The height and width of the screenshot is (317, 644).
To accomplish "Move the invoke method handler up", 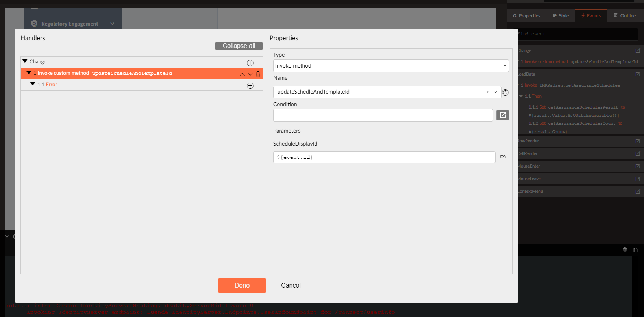I will [x=242, y=74].
